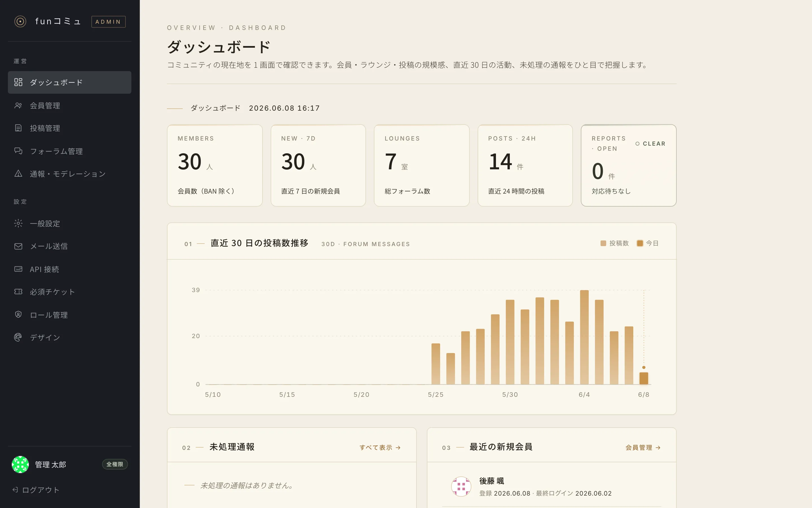
Task: Click the 直近 30 日の投稿数推移 heading
Action: click(259, 243)
